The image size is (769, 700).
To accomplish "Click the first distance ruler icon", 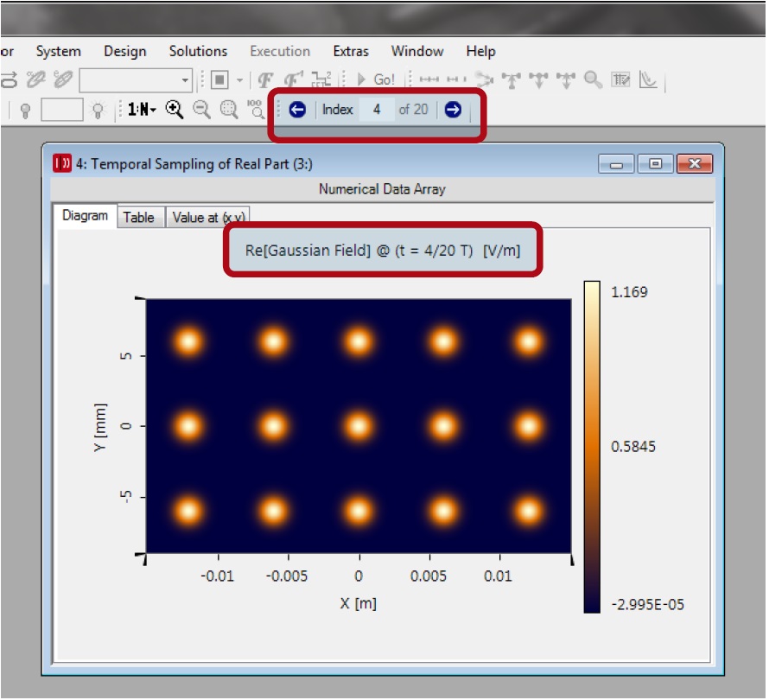I will [x=429, y=80].
